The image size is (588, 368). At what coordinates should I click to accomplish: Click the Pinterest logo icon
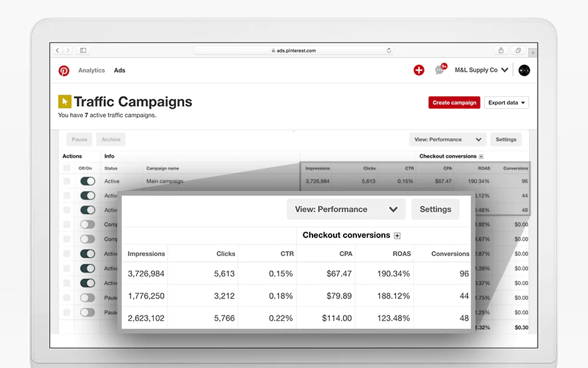pyautogui.click(x=64, y=70)
